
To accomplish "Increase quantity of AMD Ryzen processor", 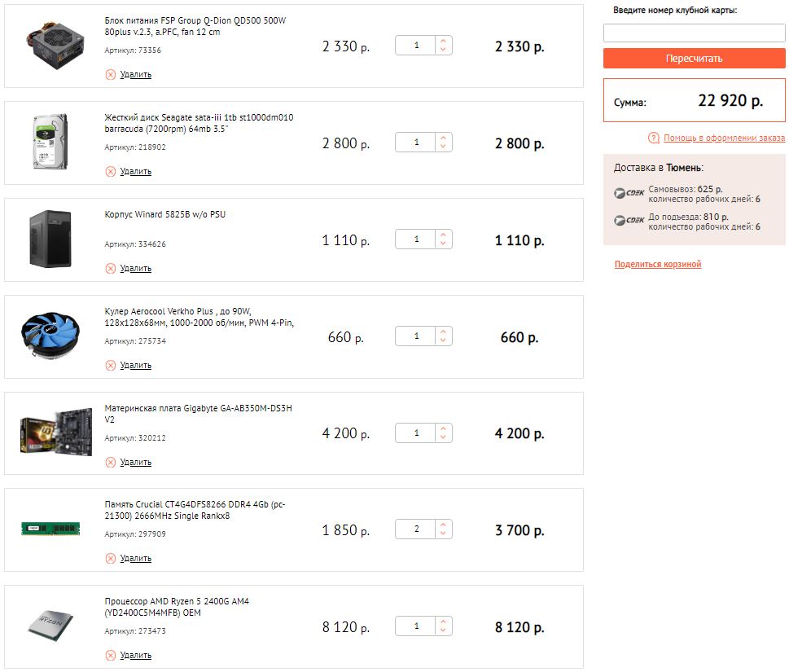I will 443,621.
